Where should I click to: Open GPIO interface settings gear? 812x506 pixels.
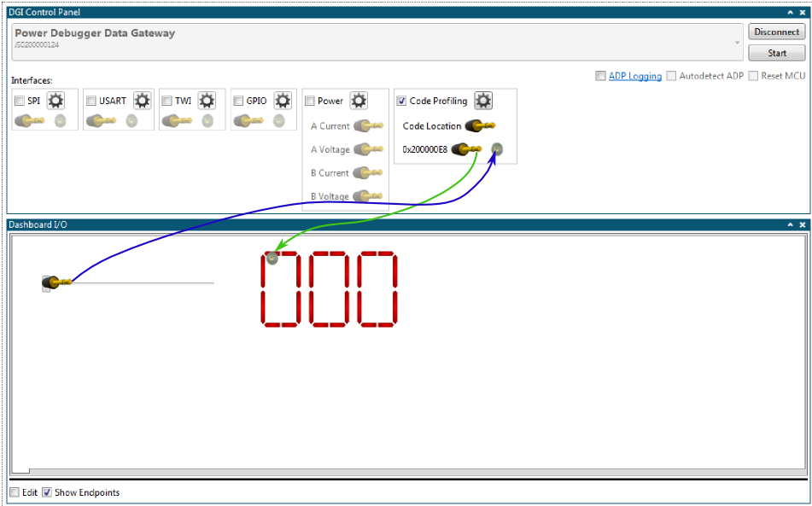tap(283, 101)
